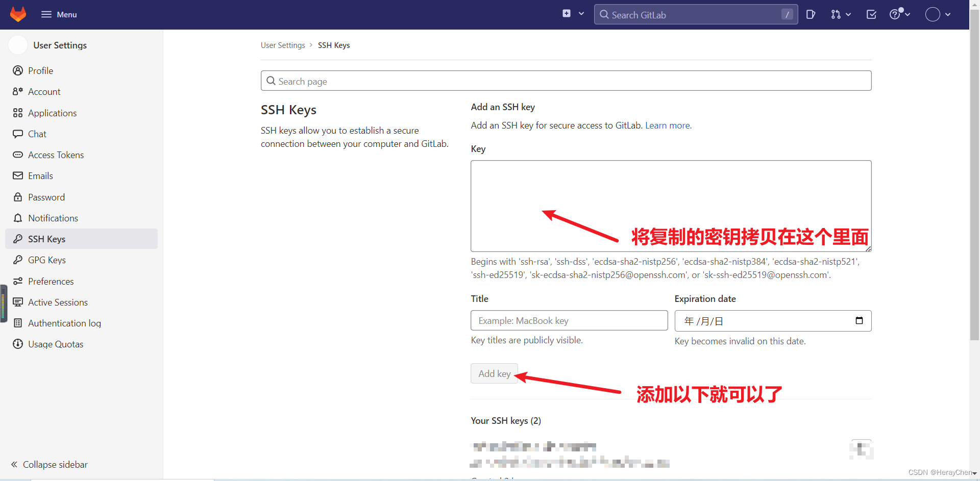Image resolution: width=980 pixels, height=481 pixels.
Task: Select Access Tokens in user settings
Action: (56, 155)
